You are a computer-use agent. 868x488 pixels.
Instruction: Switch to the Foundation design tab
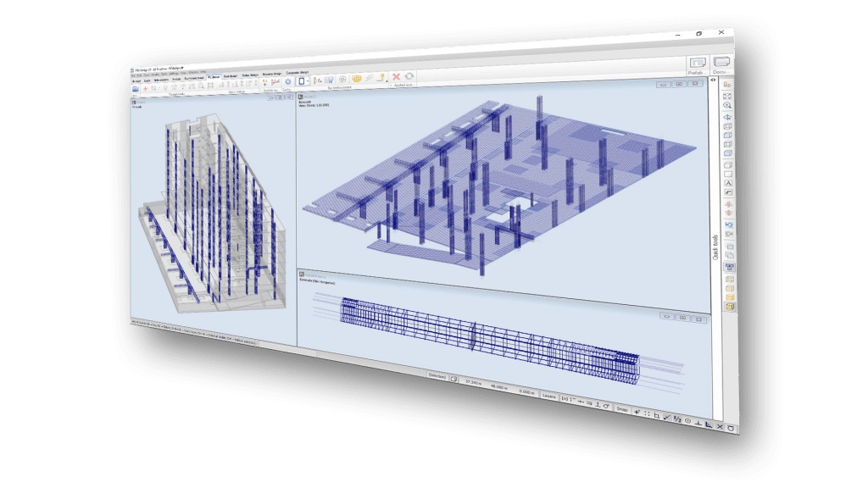click(194, 78)
